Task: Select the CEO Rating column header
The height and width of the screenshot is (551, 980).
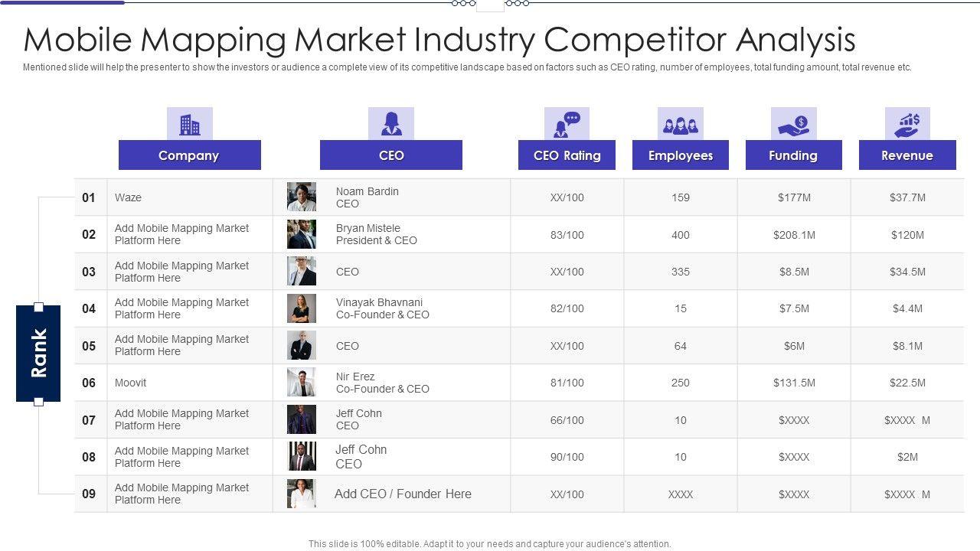Action: [x=567, y=155]
